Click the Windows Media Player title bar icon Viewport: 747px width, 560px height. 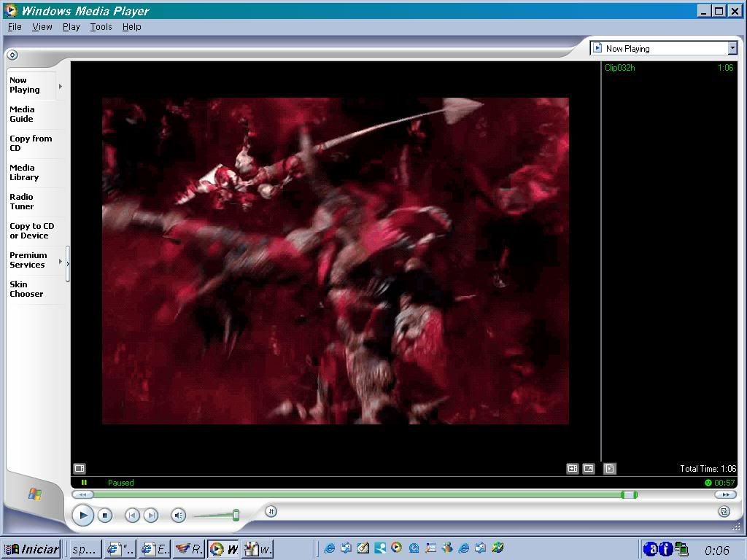click(11, 10)
